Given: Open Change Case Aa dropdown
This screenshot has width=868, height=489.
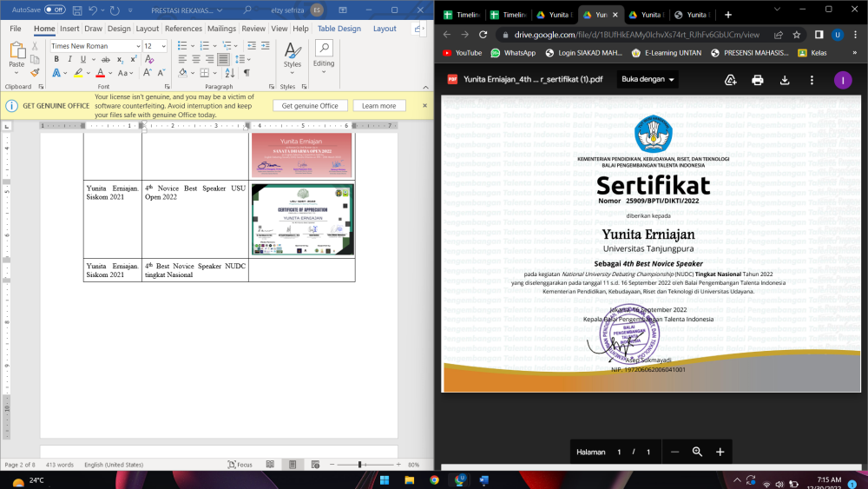Looking at the screenshot, I should pyautogui.click(x=125, y=73).
